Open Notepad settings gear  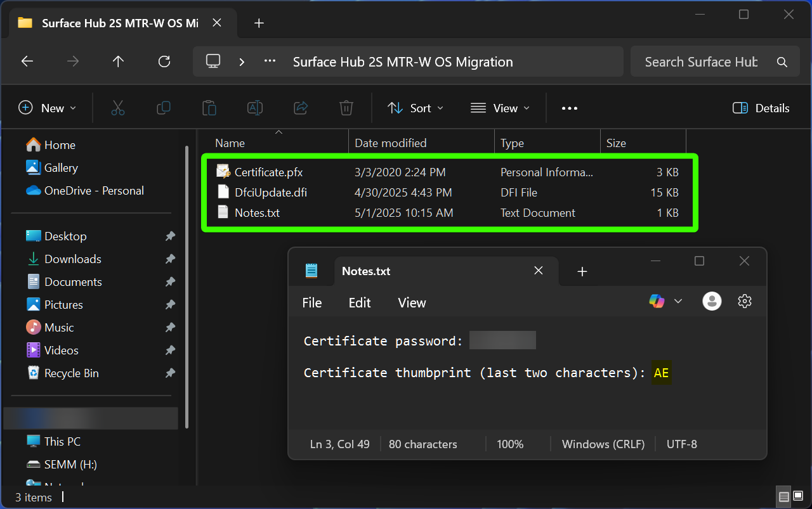pos(744,300)
